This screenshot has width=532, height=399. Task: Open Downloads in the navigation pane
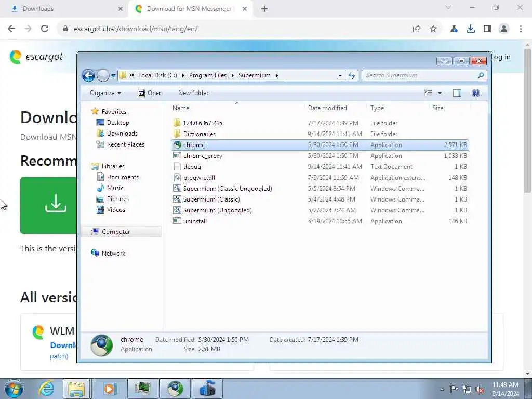tap(122, 134)
